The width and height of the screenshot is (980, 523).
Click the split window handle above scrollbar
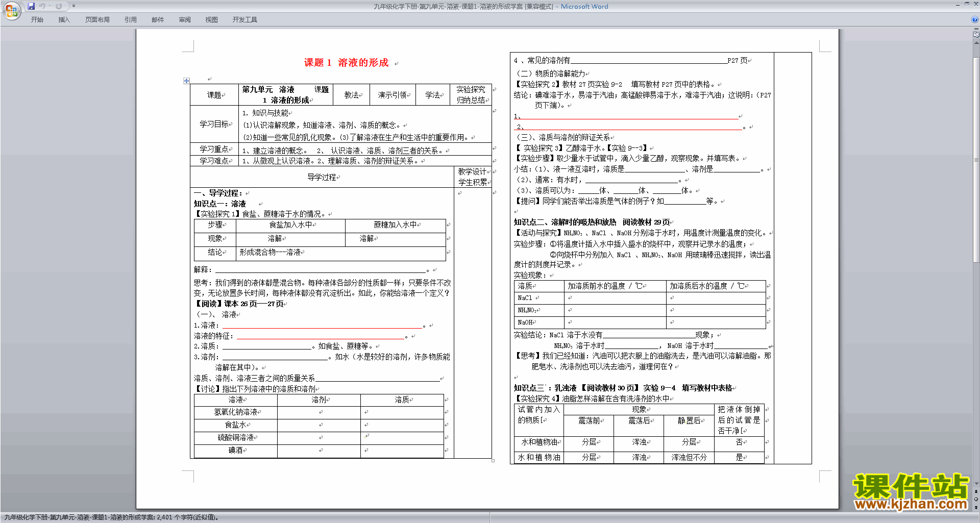[x=976, y=30]
